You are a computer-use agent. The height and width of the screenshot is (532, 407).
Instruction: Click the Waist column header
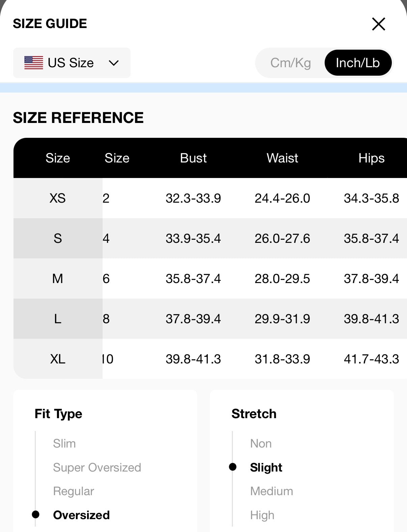[x=282, y=158]
